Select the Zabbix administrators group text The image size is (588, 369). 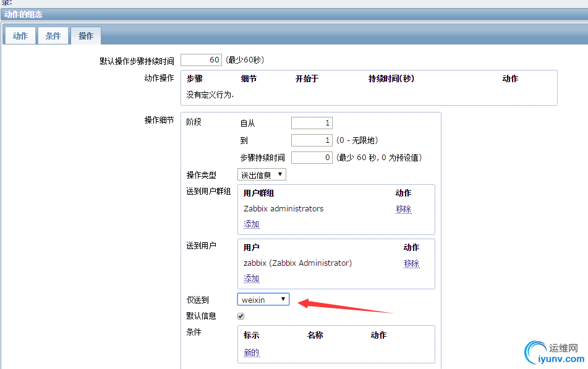click(284, 208)
